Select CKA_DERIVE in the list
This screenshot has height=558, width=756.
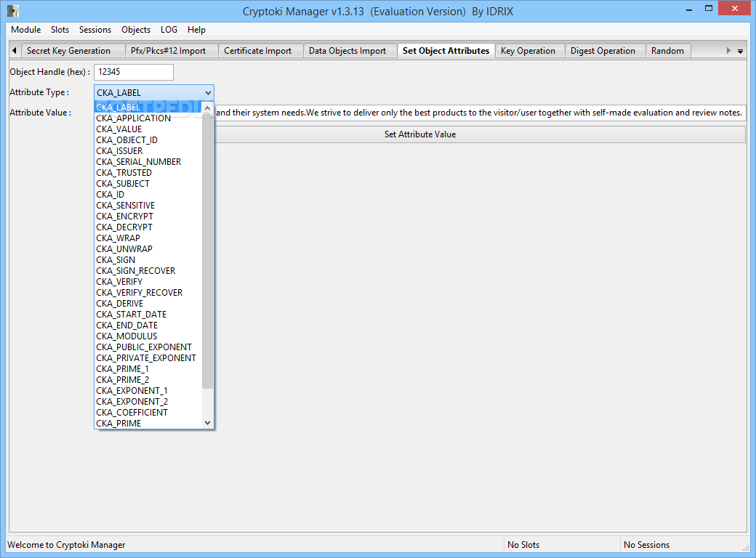148,304
